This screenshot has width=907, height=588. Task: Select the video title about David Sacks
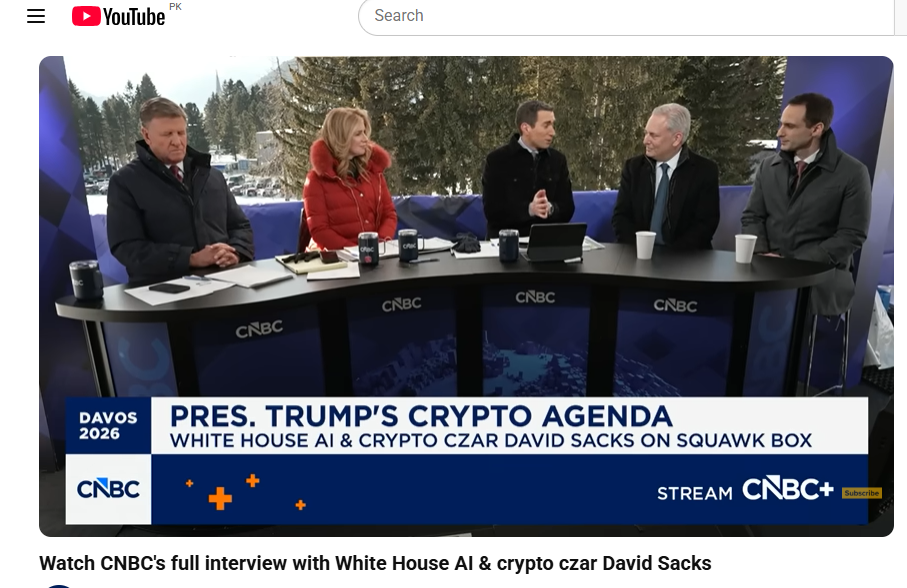(x=375, y=563)
